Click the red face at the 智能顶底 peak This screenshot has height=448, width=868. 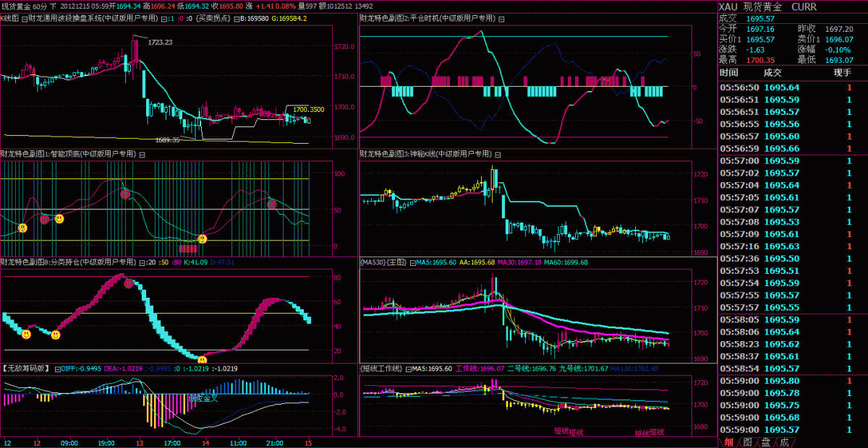(125, 194)
